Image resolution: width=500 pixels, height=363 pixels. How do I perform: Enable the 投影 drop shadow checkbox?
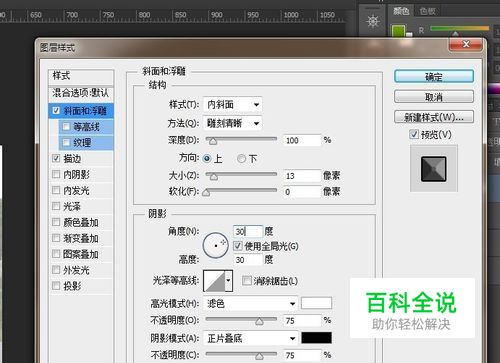click(56, 286)
